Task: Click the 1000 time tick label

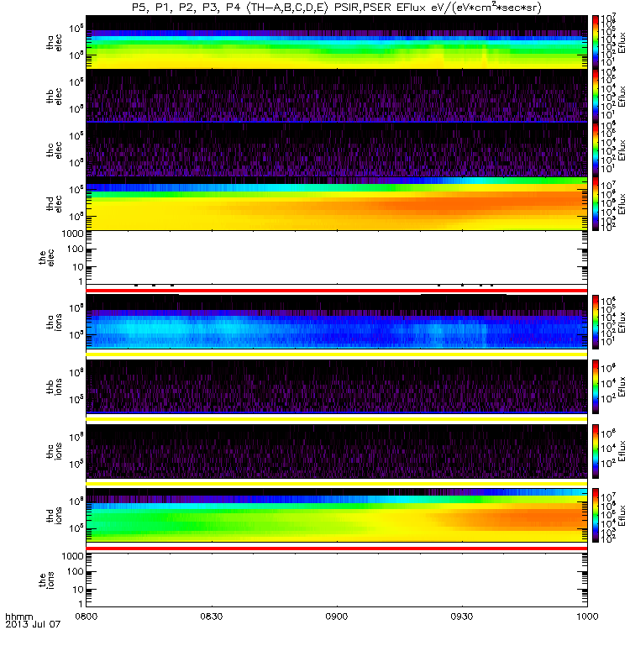Action: (x=587, y=617)
